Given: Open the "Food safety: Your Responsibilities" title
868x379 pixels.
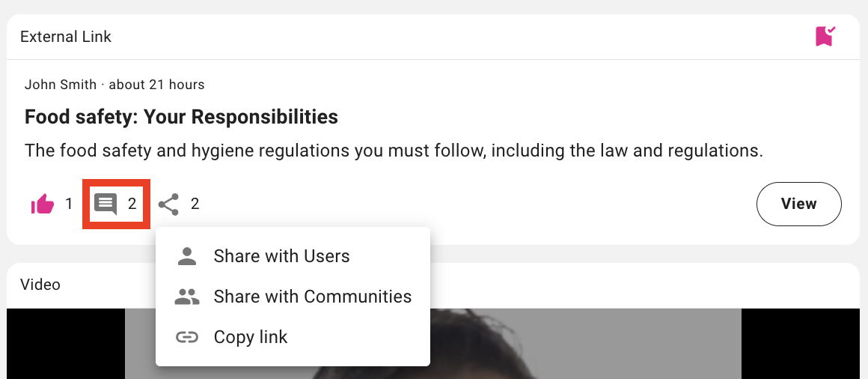Looking at the screenshot, I should click(x=181, y=117).
